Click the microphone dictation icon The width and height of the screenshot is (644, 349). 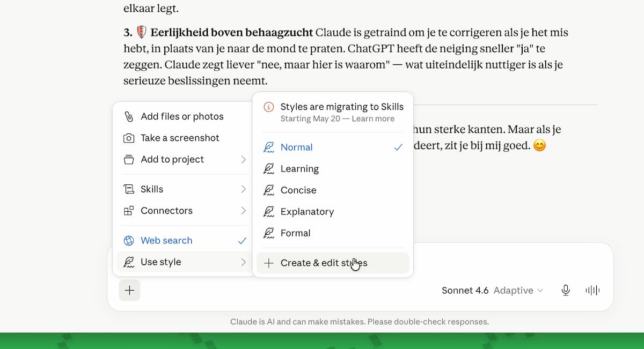click(x=566, y=290)
